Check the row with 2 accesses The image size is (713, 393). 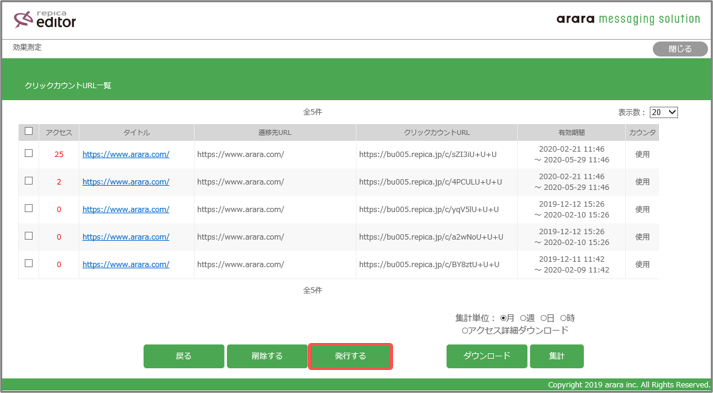point(29,181)
